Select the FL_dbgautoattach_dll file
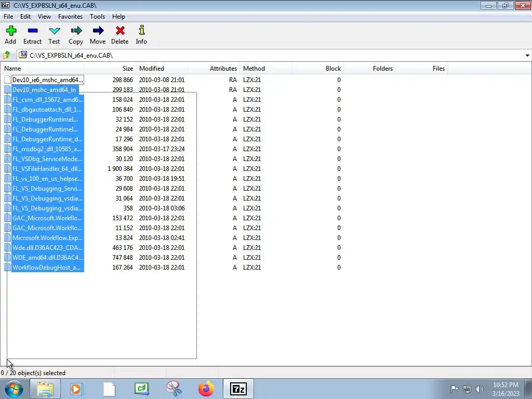 click(x=47, y=109)
